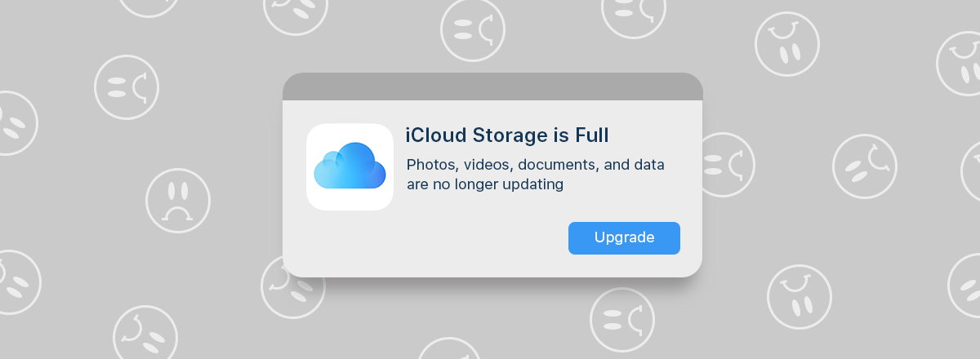The image size is (980, 359).
Task: Click the "iCloud Storage is Full" heading
Action: [507, 135]
